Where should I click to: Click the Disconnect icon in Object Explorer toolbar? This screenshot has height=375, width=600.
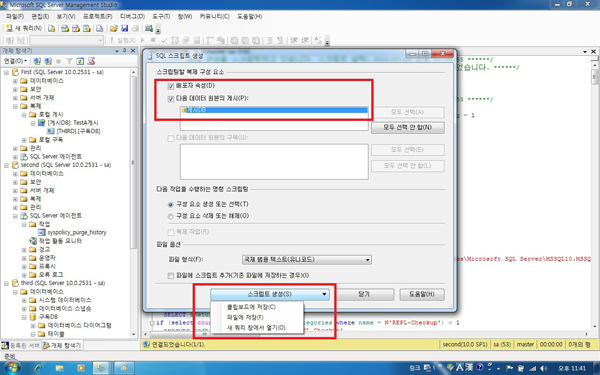click(48, 61)
